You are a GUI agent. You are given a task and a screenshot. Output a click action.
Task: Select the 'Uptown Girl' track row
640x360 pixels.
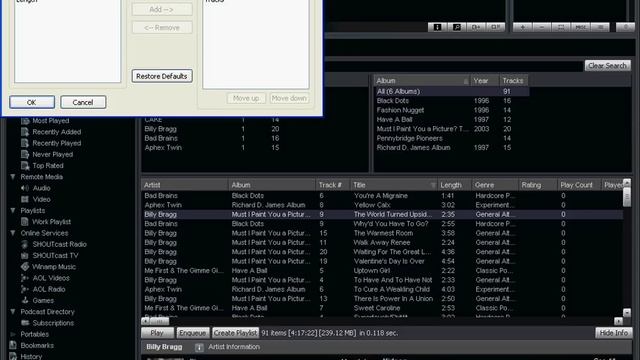(382, 271)
